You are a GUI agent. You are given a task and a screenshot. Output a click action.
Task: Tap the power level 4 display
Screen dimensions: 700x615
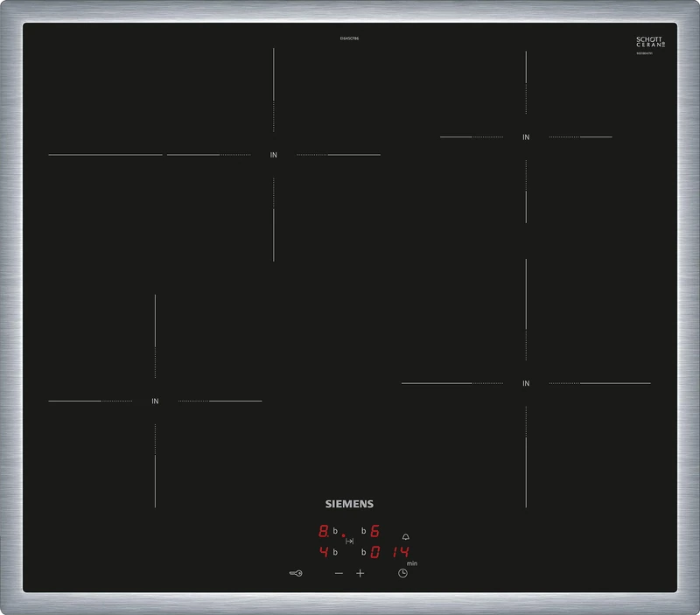[324, 551]
